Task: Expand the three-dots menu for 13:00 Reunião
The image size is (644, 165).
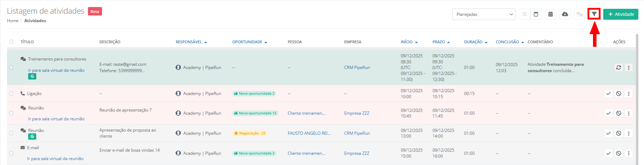Action: coord(629,133)
